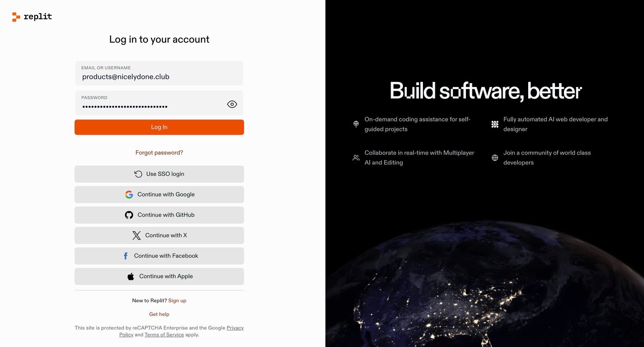Click the Replit logo icon
The height and width of the screenshot is (347, 644).
16,17
